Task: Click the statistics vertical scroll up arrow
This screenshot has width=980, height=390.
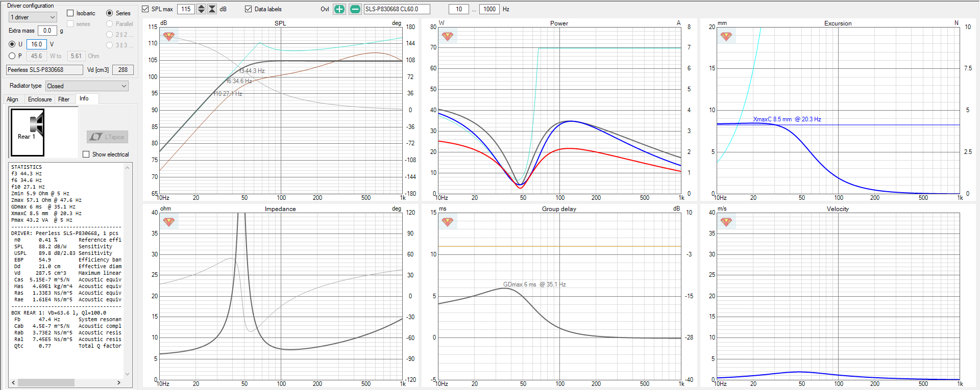Action: click(128, 167)
